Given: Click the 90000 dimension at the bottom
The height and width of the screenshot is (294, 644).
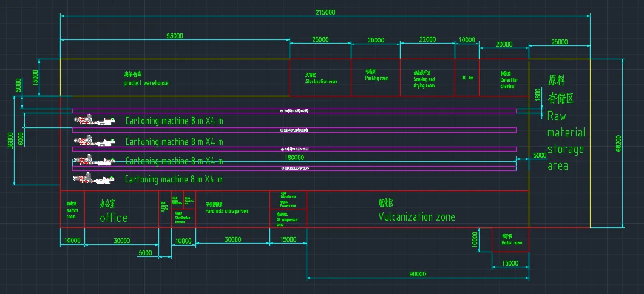Looking at the screenshot, I should [418, 274].
